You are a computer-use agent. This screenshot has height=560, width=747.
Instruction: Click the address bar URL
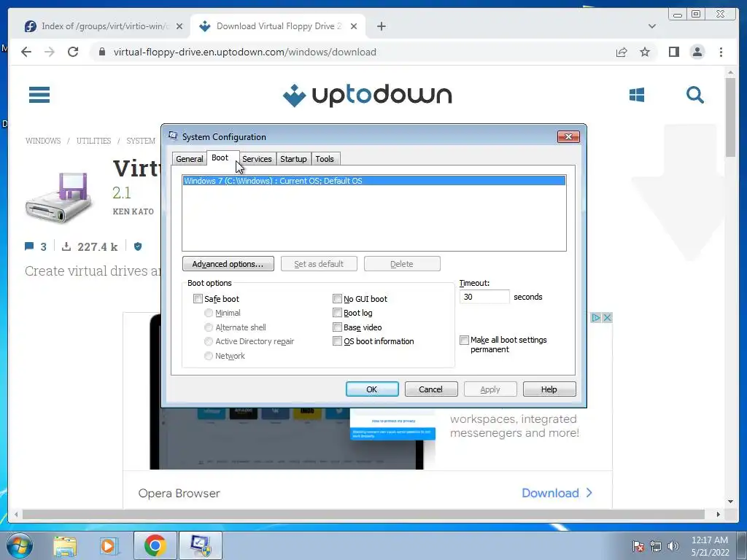(x=245, y=52)
